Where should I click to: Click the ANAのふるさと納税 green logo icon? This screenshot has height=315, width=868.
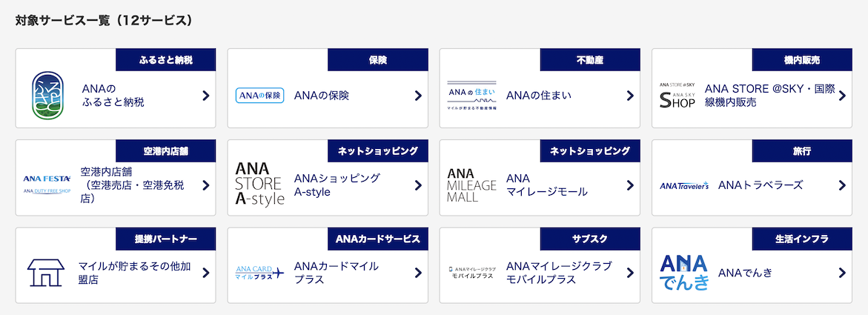[x=47, y=96]
